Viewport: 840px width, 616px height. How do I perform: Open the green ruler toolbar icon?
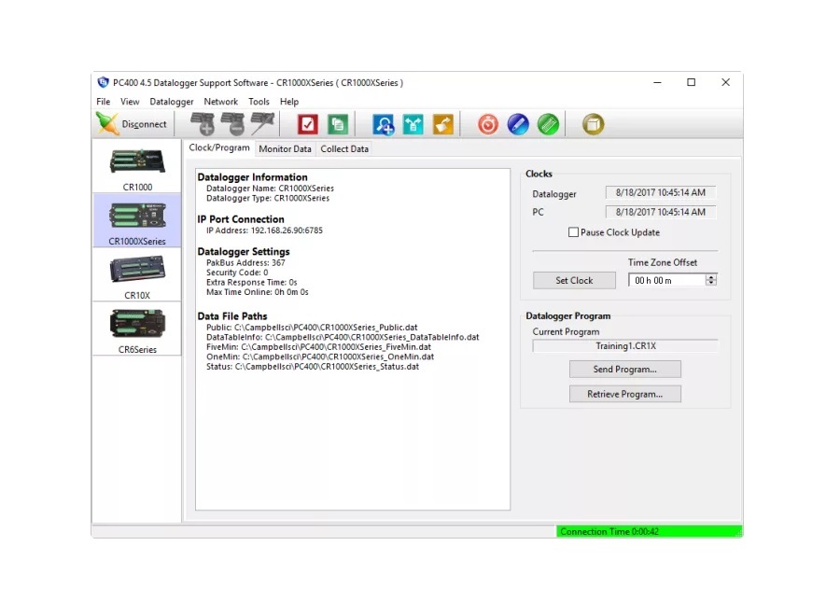[x=548, y=124]
